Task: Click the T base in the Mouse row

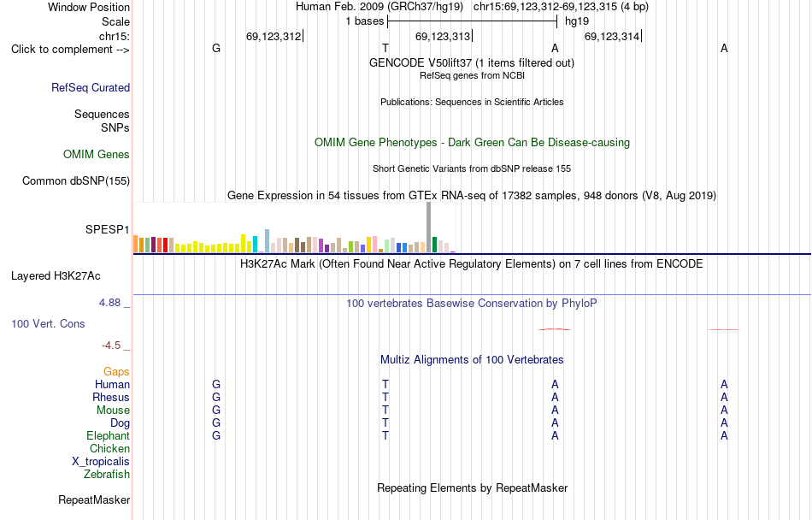Action: (x=385, y=411)
